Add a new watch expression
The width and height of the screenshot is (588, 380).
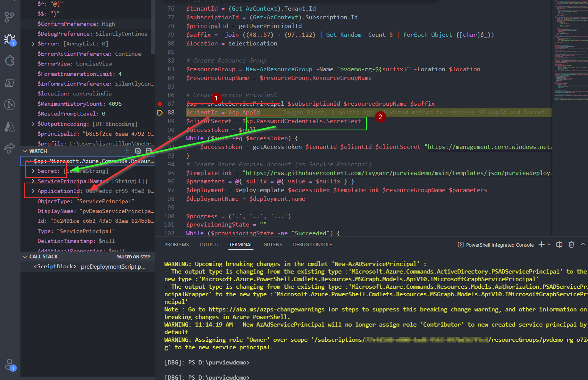coord(127,151)
